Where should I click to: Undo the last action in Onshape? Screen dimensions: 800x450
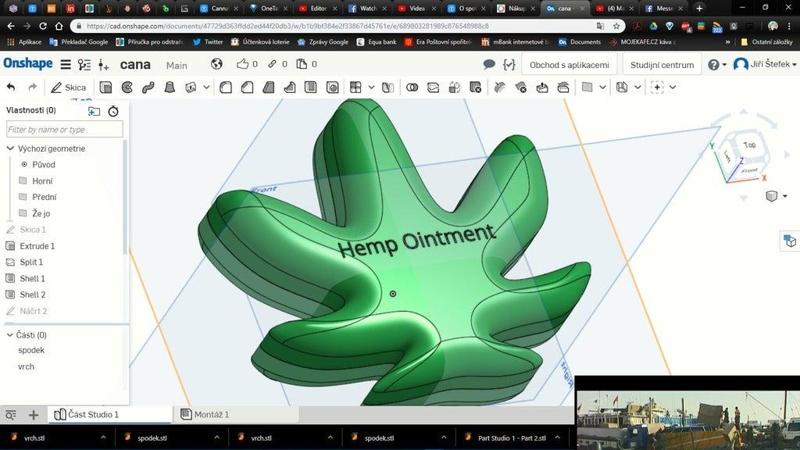tap(11, 87)
